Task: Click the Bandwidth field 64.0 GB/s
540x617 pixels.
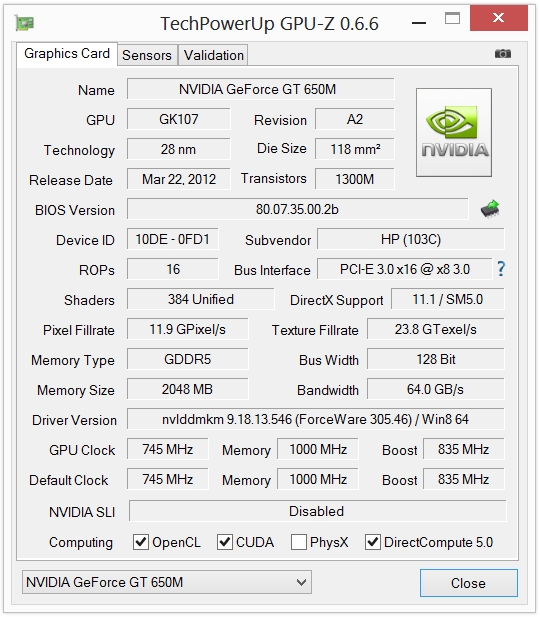Action: point(436,389)
